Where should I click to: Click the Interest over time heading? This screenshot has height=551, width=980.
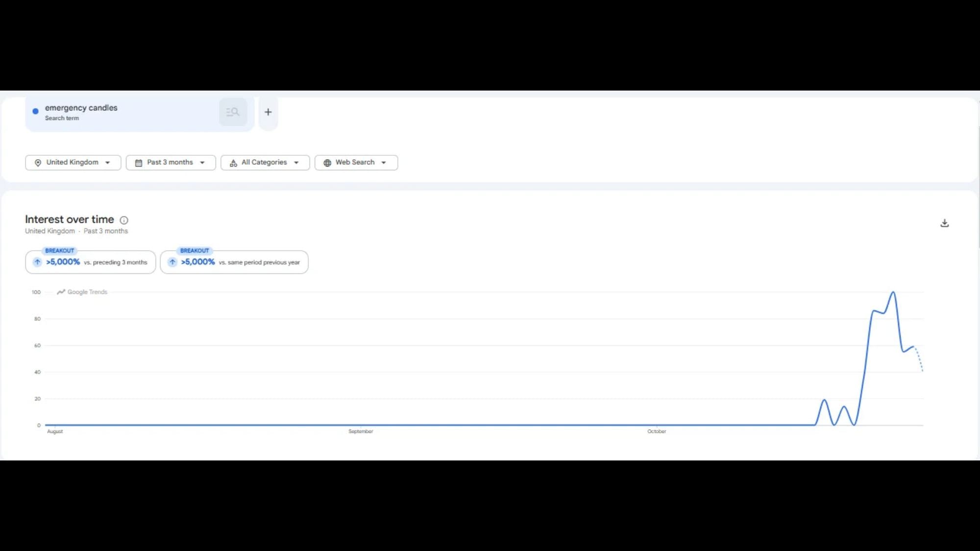[x=70, y=219]
